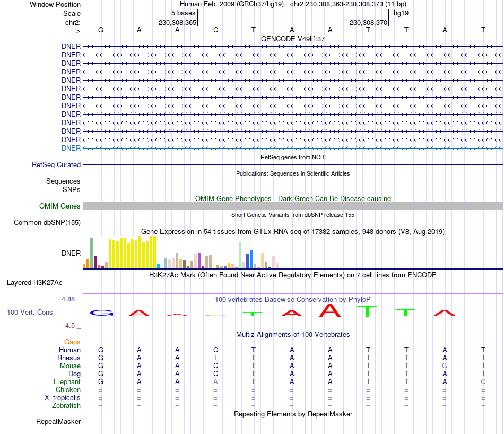The width and height of the screenshot is (504, 434).
Task: Click the gray mismatched A in Elephant row
Action: (215, 381)
